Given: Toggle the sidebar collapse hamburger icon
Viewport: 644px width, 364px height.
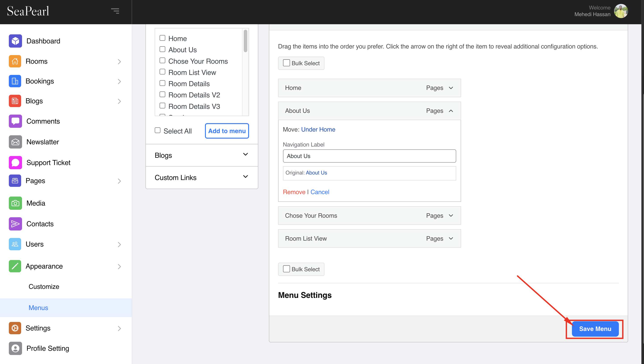Looking at the screenshot, I should tap(115, 11).
